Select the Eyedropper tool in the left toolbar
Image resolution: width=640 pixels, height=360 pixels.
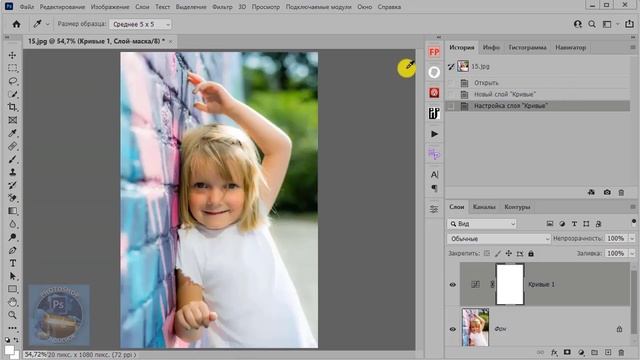pyautogui.click(x=12, y=133)
